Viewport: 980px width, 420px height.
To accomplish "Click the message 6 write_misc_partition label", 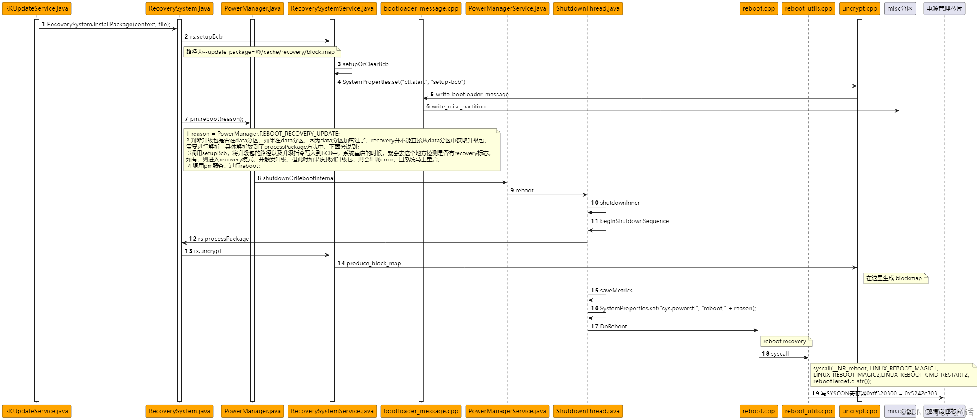I will click(x=456, y=106).
